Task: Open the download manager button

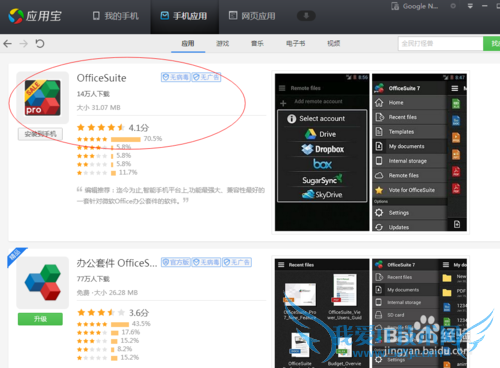Action: [306, 16]
